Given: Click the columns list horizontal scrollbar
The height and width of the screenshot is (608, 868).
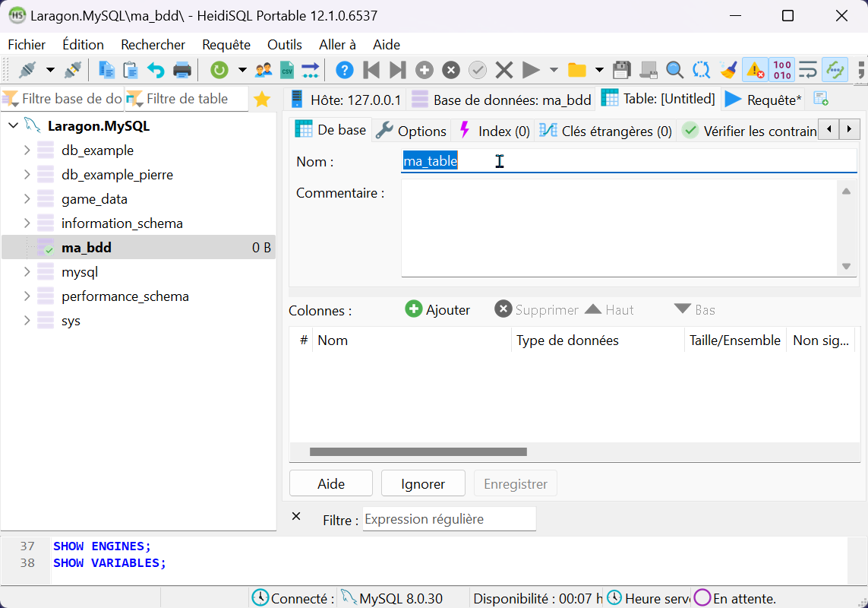Looking at the screenshot, I should click(x=418, y=452).
